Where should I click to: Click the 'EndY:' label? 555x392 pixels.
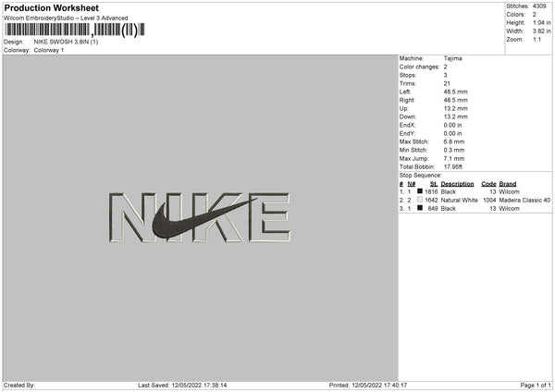(407, 133)
